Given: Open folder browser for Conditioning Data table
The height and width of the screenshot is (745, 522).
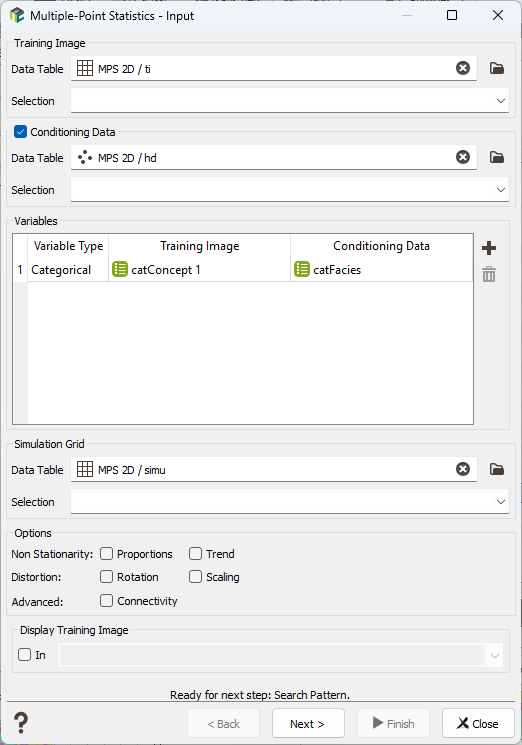Looking at the screenshot, I should (x=497, y=157).
